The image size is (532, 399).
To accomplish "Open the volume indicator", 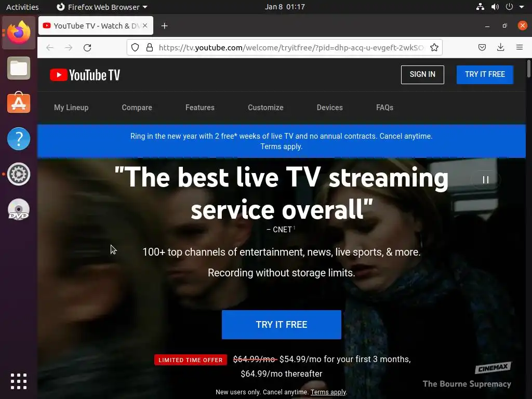I will pos(495,7).
